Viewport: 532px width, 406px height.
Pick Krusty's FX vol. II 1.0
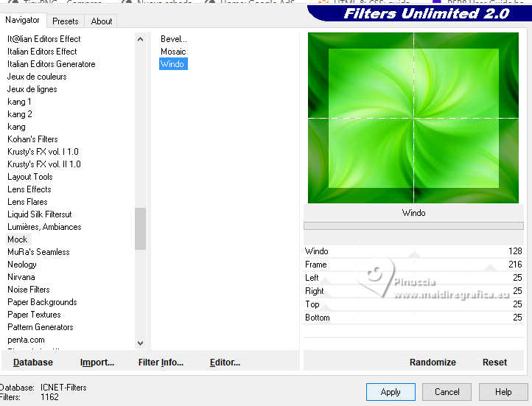point(44,164)
